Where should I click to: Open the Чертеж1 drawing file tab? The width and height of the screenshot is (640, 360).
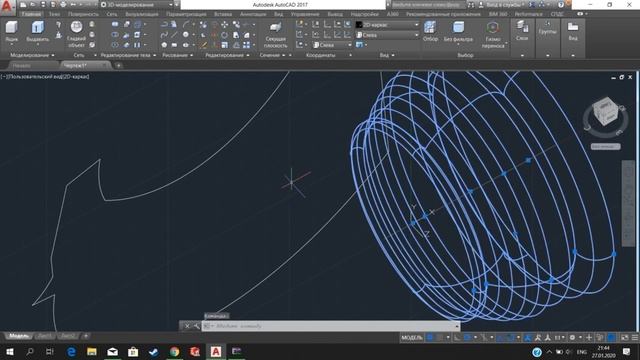[x=86, y=65]
